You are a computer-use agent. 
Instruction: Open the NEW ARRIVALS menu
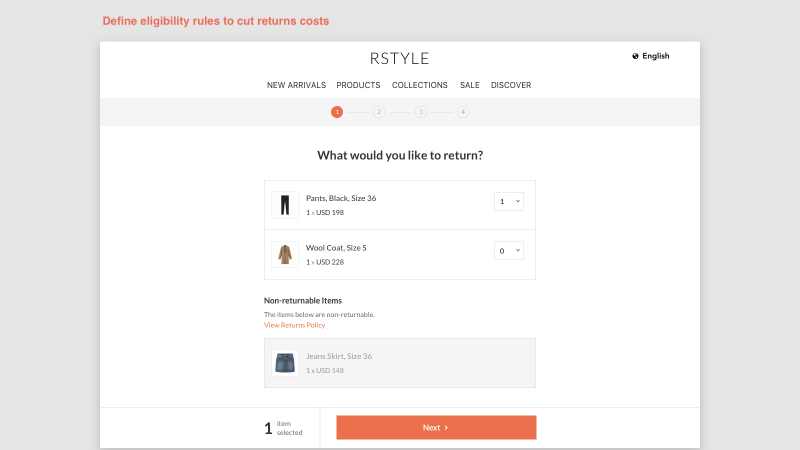point(296,85)
